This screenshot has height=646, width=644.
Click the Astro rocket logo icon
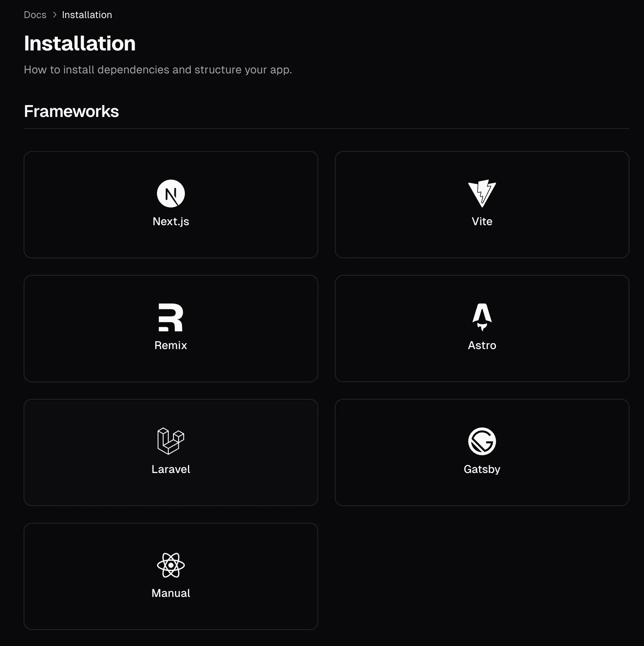tap(482, 317)
